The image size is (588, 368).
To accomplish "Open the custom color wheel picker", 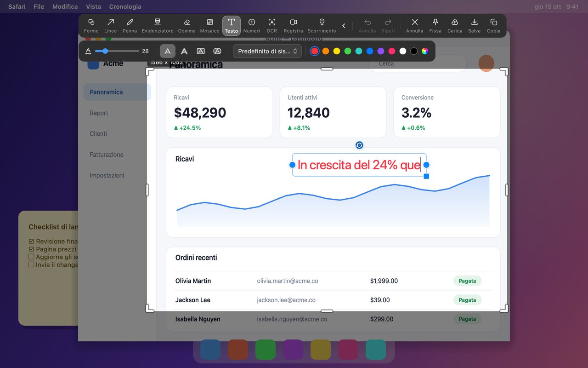I will tap(425, 51).
